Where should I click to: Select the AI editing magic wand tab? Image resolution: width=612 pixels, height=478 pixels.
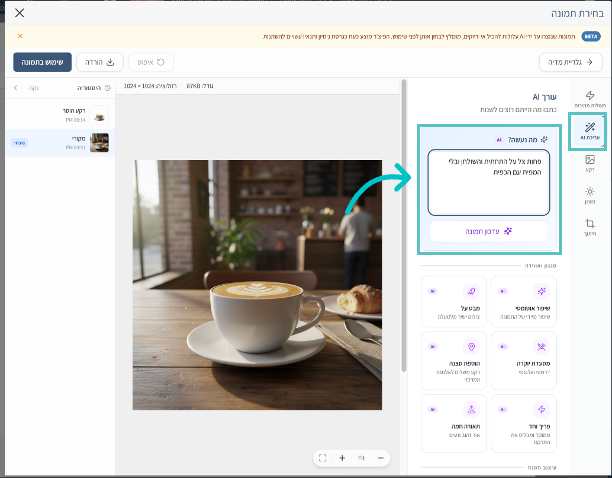pyautogui.click(x=590, y=131)
